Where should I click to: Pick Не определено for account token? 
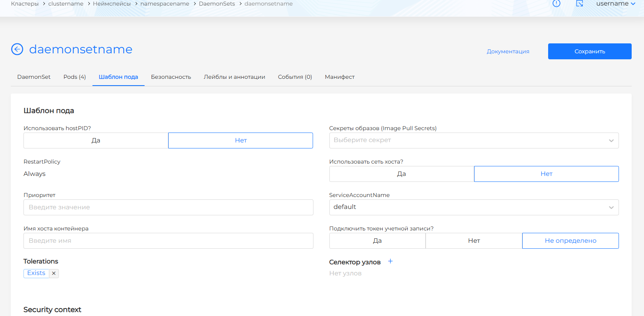(570, 241)
